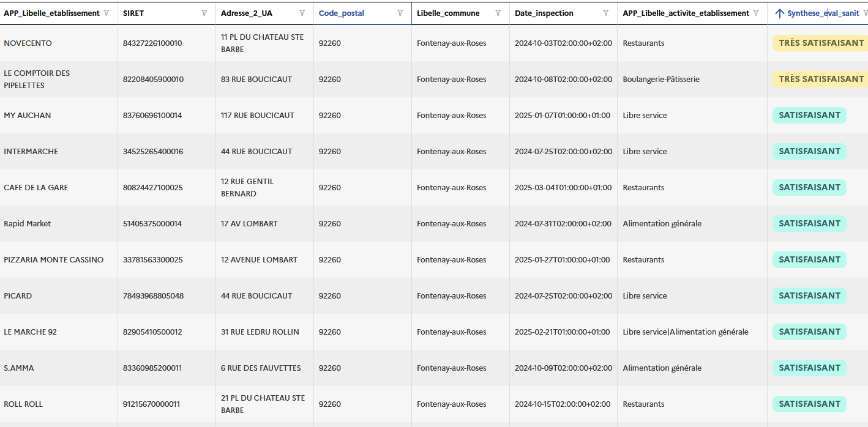Click SATISFAISANT badge in PICARD row
This screenshot has height=427, width=868.
[809, 295]
